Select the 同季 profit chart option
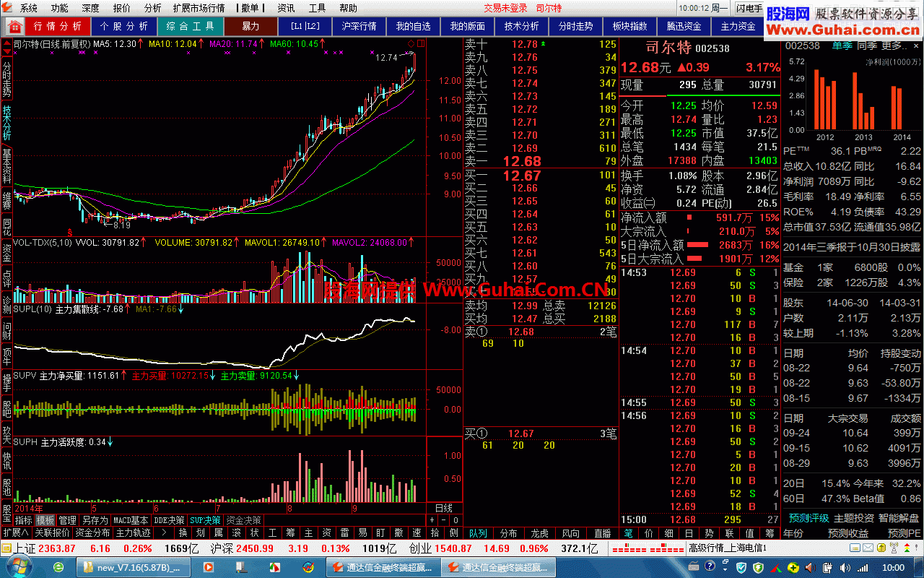 866,46
